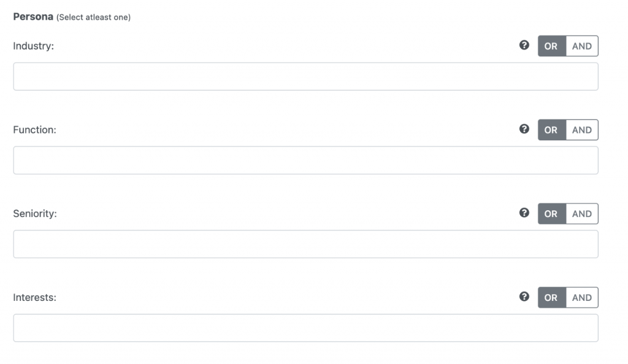Image resolution: width=628 pixels, height=364 pixels.
Task: Click the Persona section heading
Action: tap(33, 17)
